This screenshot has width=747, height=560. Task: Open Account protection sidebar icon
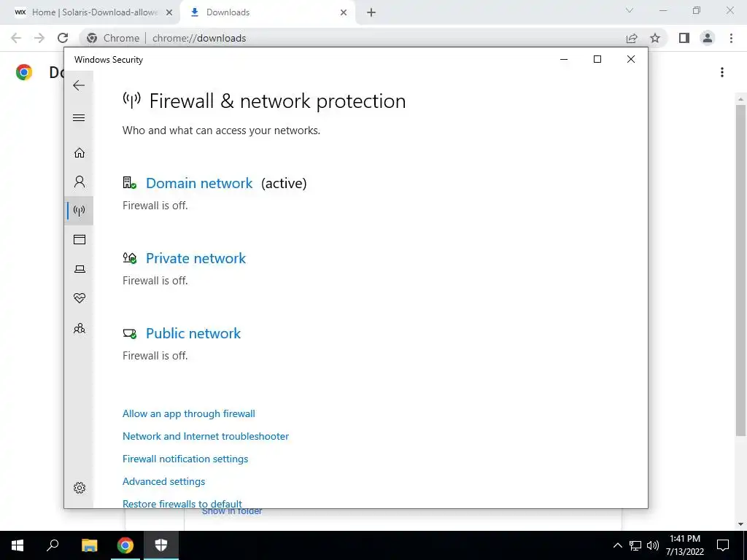pos(80,182)
